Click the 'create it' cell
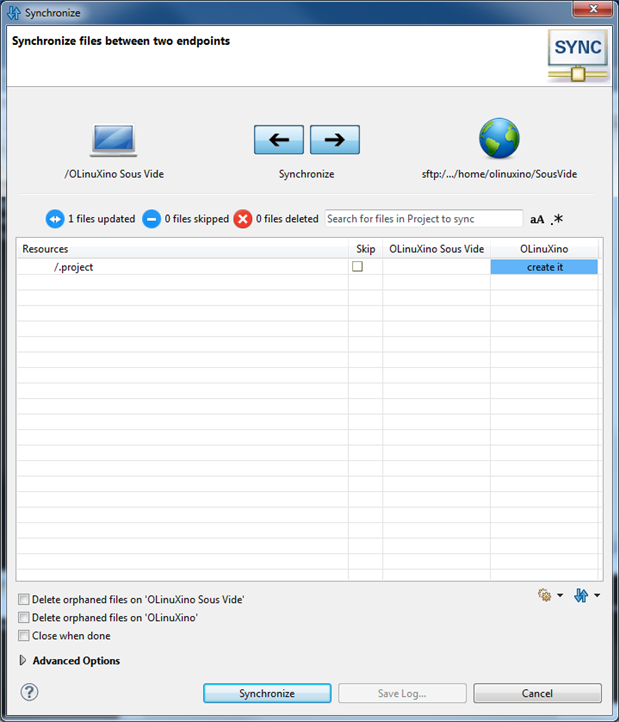619x722 pixels. coord(544,267)
